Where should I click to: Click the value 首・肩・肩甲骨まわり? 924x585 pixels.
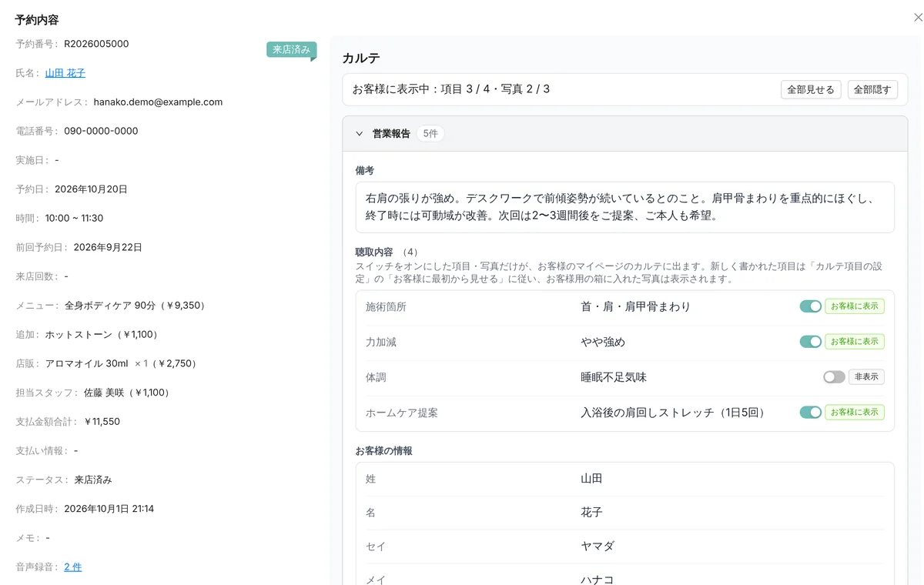[635, 306]
